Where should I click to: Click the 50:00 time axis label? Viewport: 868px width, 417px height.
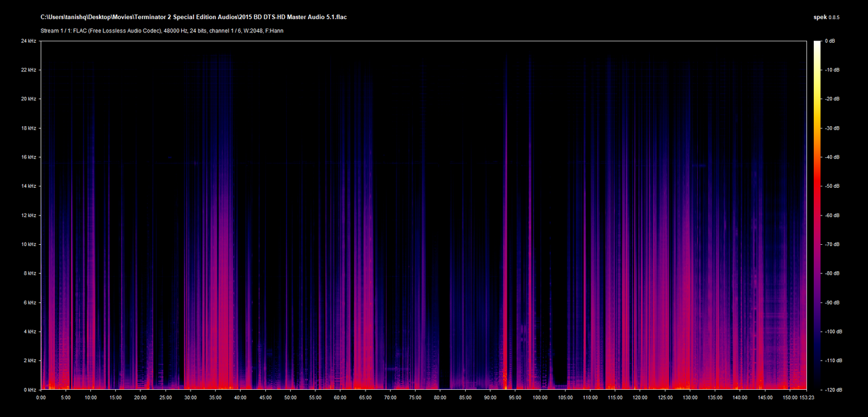[291, 398]
